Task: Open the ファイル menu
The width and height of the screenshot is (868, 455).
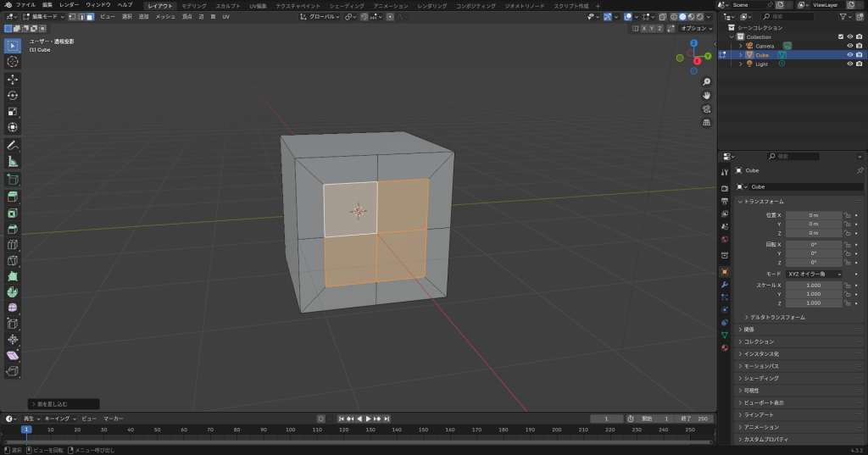Action: click(x=25, y=5)
